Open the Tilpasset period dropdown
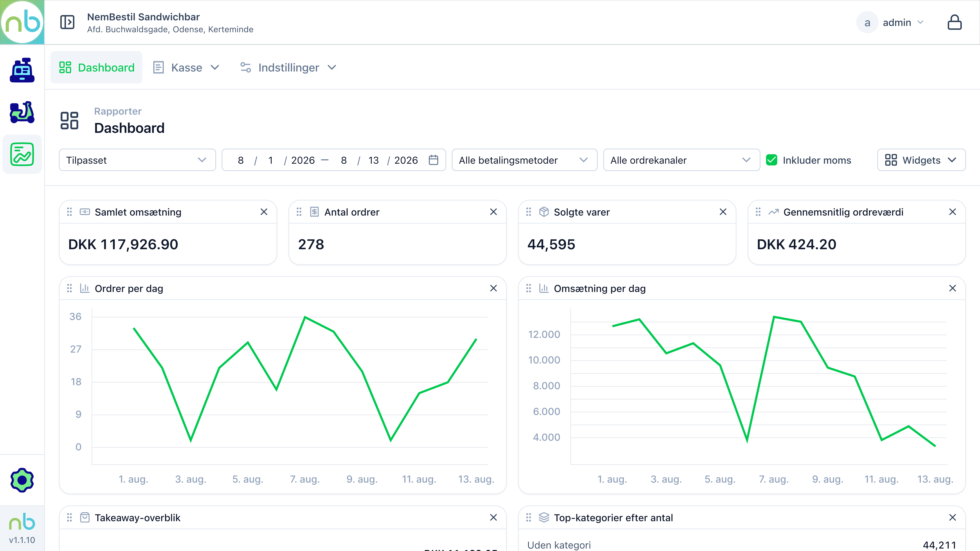 pos(137,160)
